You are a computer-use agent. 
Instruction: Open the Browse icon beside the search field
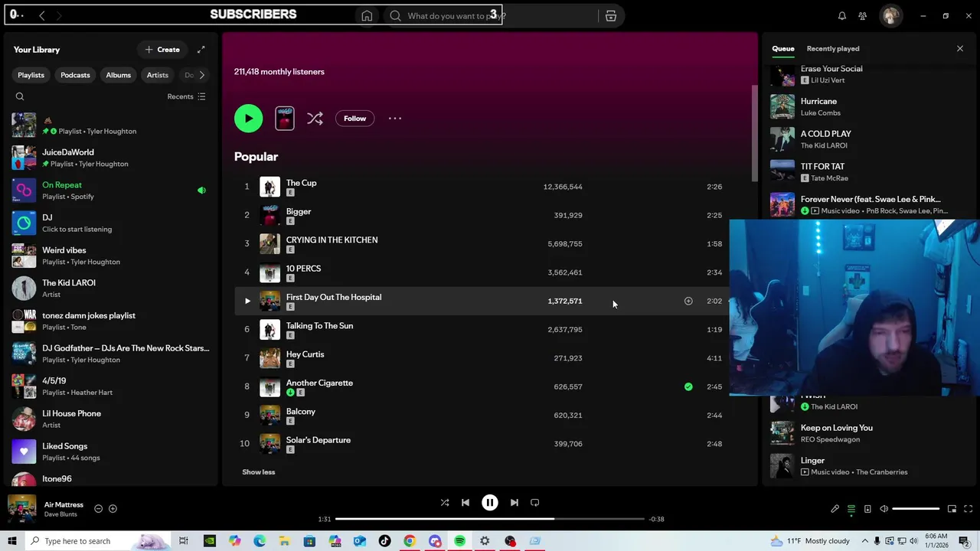click(611, 16)
